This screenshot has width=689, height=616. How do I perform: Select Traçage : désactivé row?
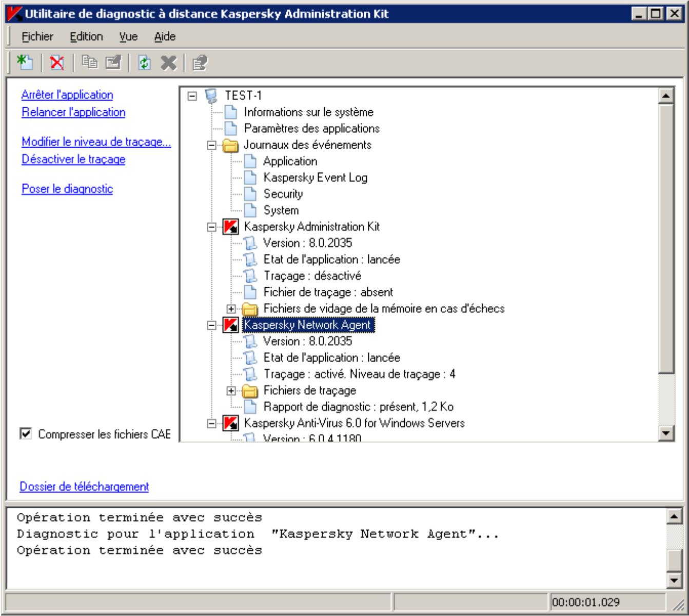[312, 276]
